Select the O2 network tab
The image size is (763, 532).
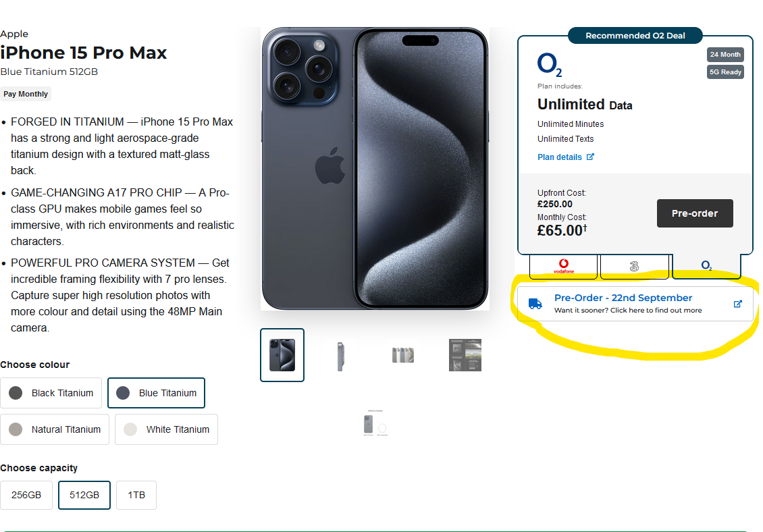pyautogui.click(x=706, y=266)
